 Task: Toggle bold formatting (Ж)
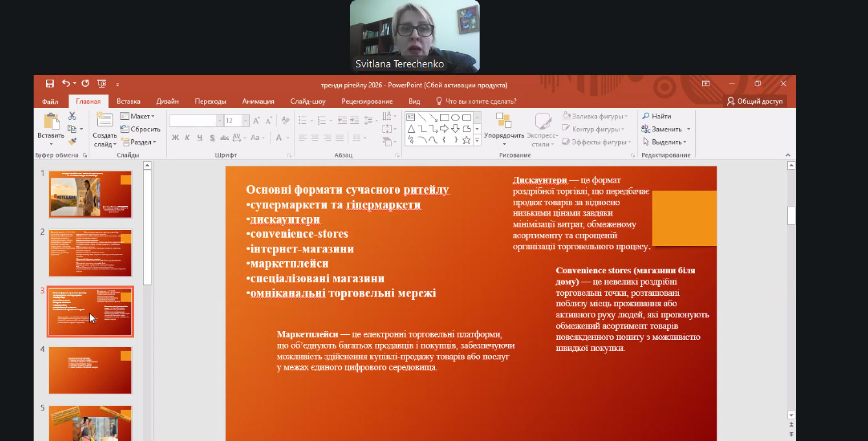(175, 137)
